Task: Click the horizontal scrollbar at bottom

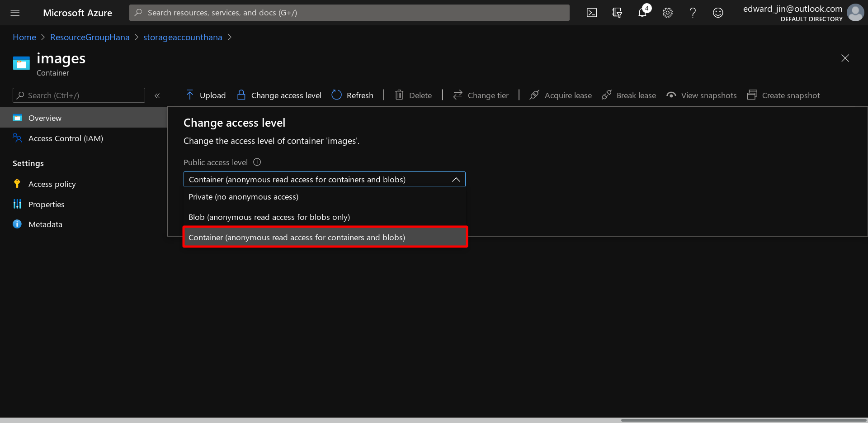Action: click(x=743, y=420)
